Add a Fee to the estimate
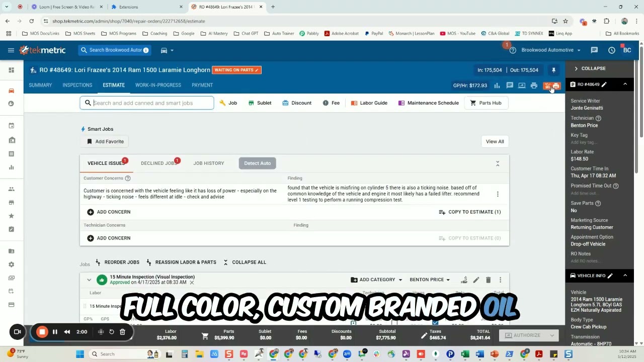This screenshot has height=362, width=644. [x=331, y=103]
